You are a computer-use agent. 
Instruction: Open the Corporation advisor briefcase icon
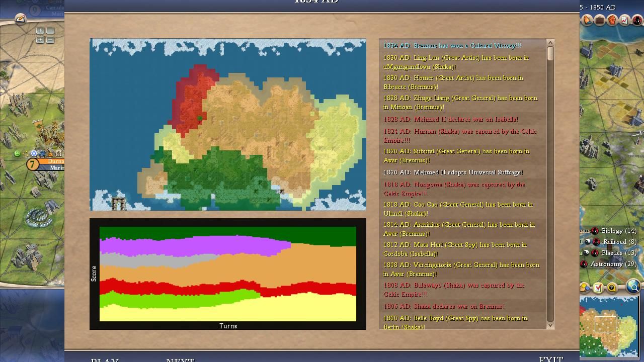coord(600,20)
